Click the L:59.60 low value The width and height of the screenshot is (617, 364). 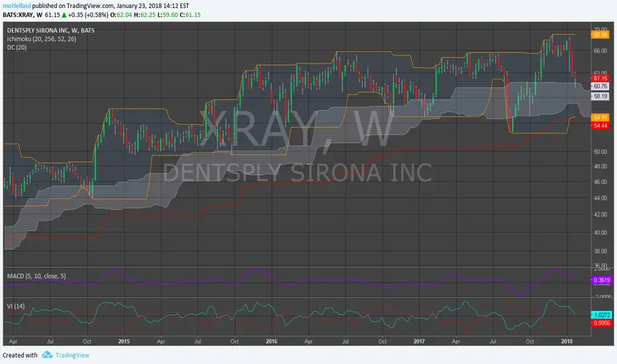pyautogui.click(x=167, y=15)
